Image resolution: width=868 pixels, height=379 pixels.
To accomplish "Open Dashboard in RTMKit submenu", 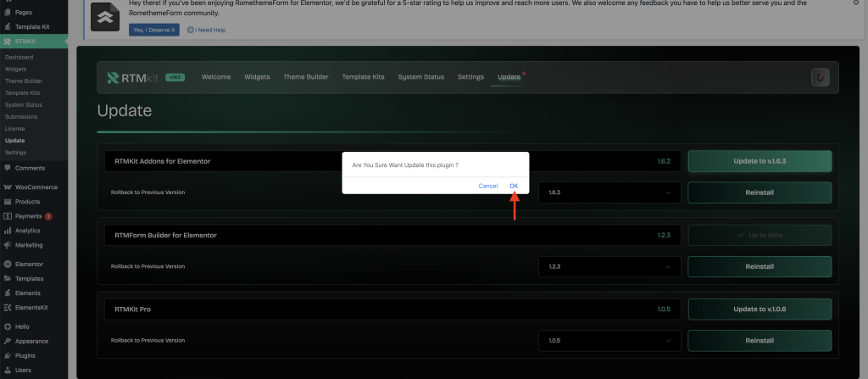I will coord(19,57).
